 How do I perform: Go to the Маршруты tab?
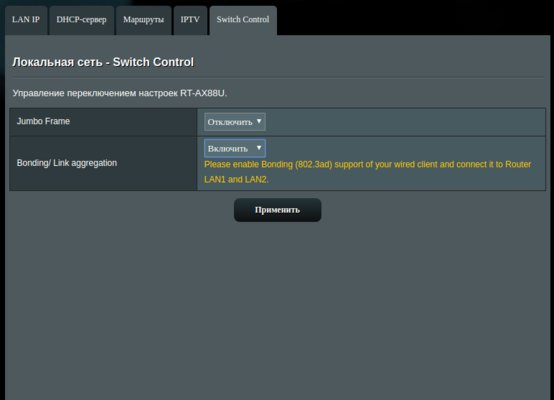143,20
